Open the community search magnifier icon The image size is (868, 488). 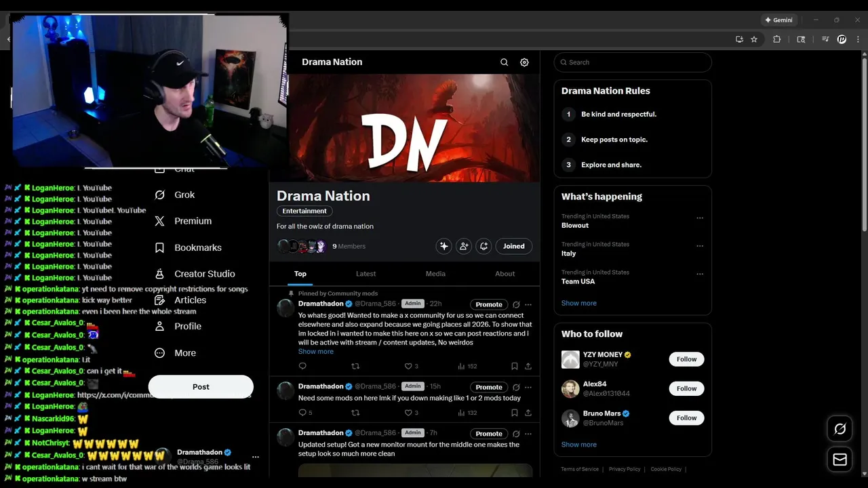point(504,62)
